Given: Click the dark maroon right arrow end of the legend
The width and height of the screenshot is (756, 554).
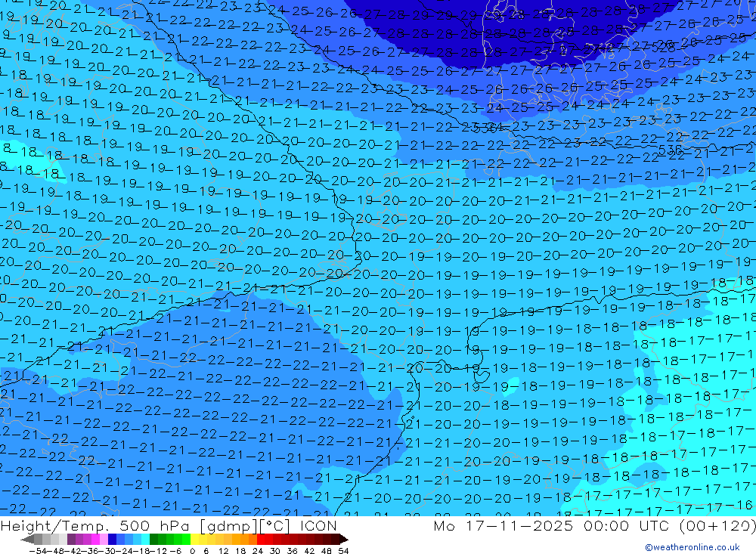Looking at the screenshot, I should coord(344,540).
